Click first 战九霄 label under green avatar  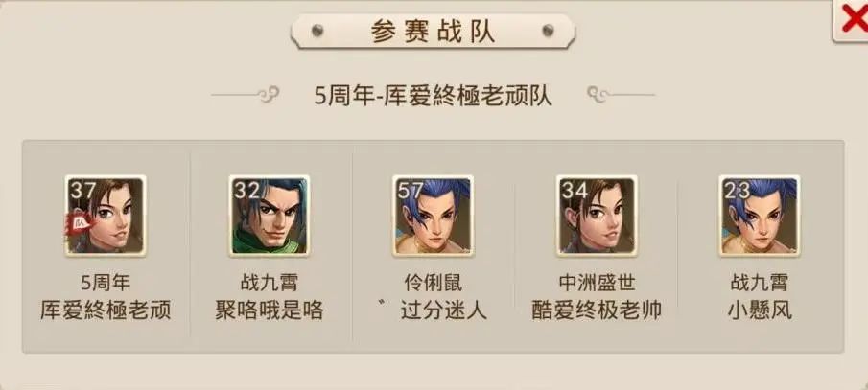tap(270, 283)
